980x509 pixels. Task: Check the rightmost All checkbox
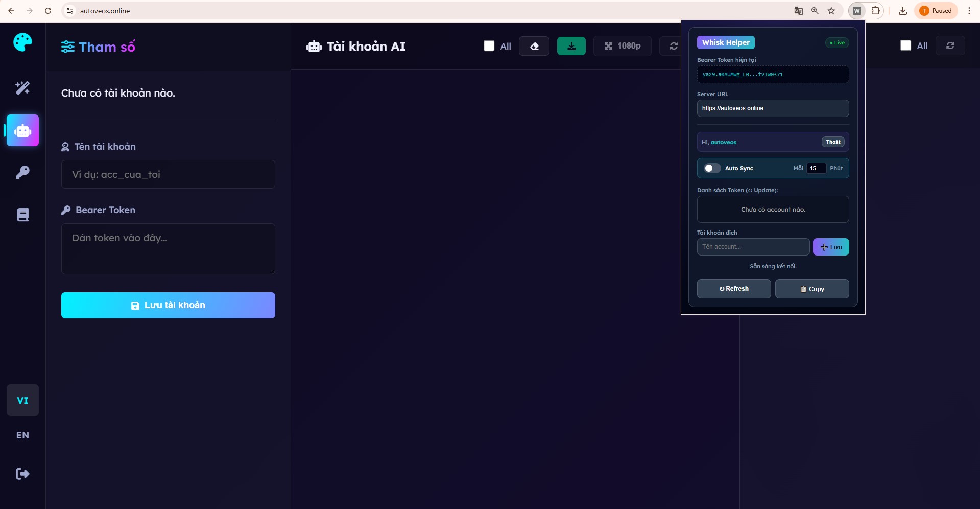point(905,45)
